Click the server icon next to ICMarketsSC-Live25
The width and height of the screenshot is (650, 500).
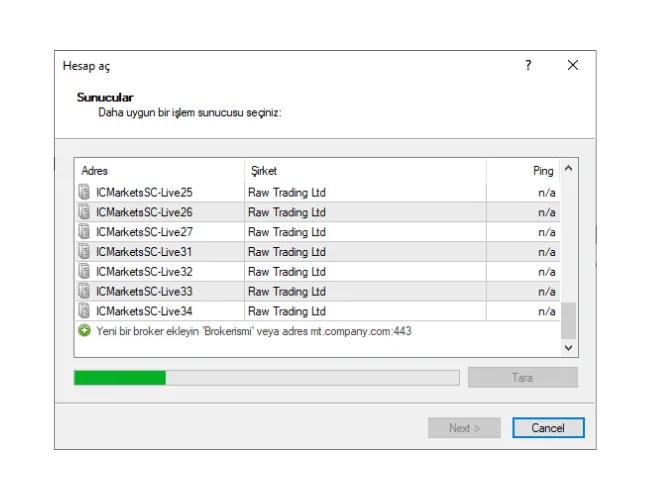(84, 192)
